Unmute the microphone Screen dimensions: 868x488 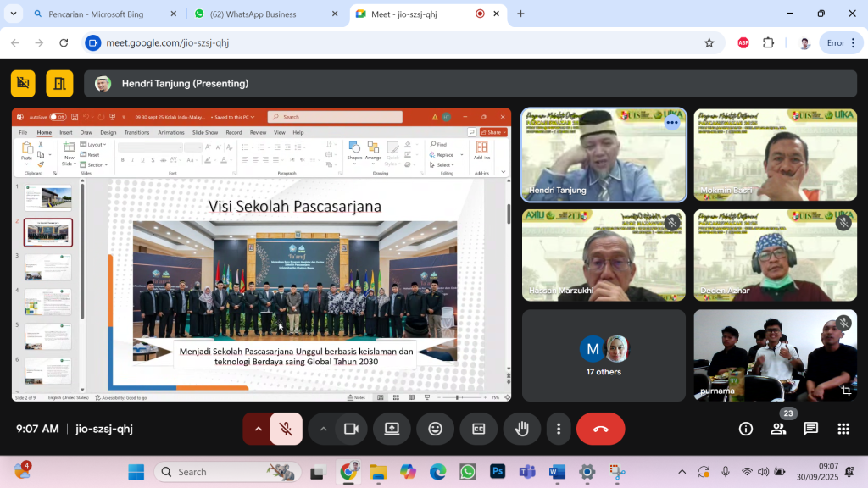pyautogui.click(x=287, y=429)
